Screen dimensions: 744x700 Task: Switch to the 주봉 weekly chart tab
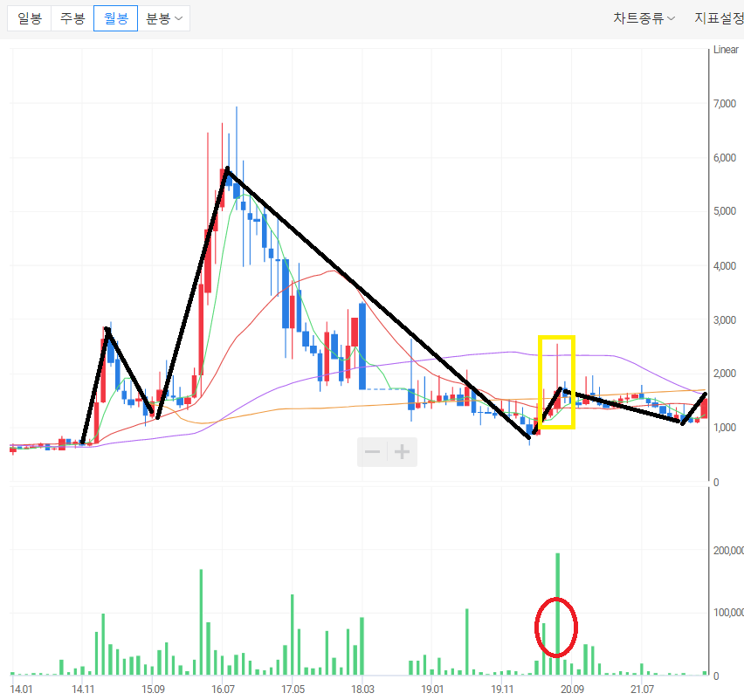tap(72, 18)
